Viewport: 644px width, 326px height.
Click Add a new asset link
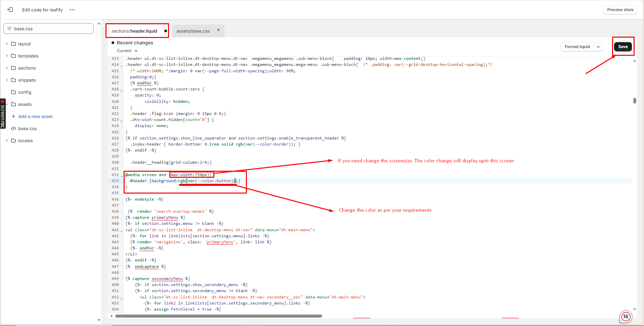[35, 116]
